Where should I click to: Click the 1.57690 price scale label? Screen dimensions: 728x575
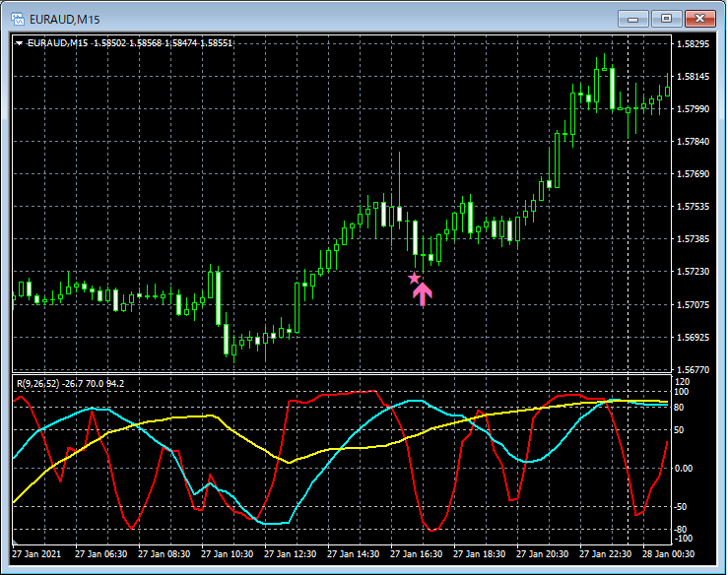[694, 174]
